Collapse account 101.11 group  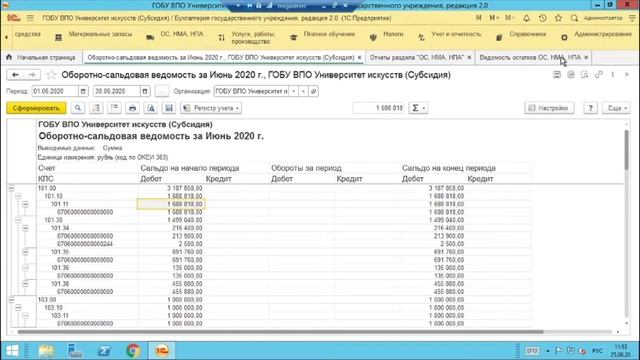25,204
